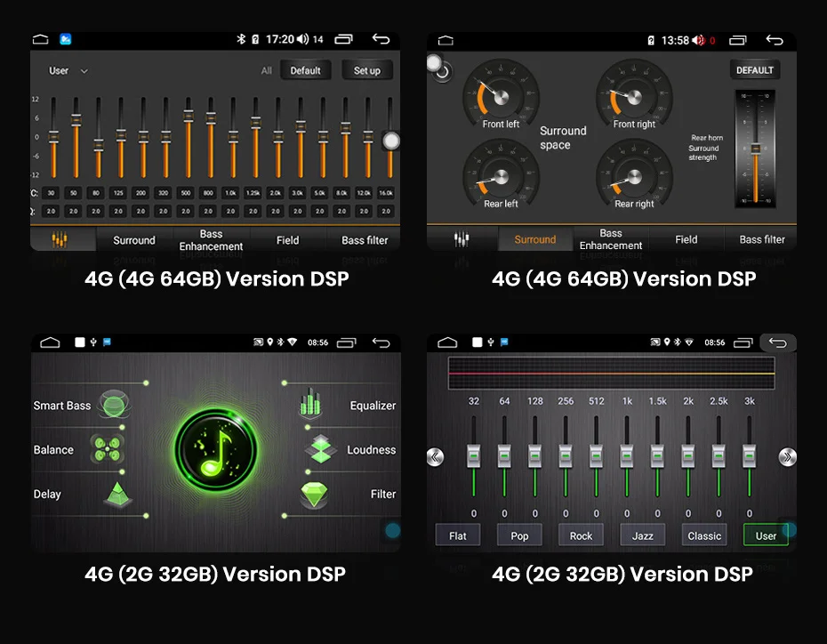The height and width of the screenshot is (644, 827).
Task: Click the 1.0k frequency value box
Action: click(230, 193)
